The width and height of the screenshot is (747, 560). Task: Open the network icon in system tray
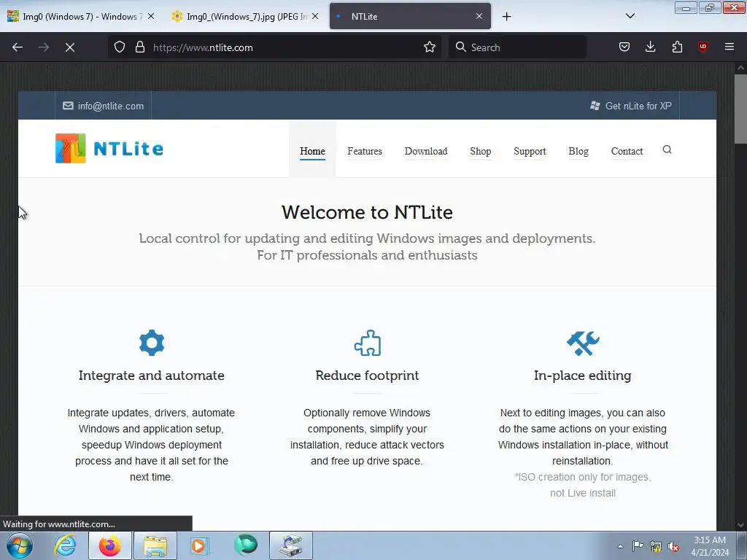coord(656,546)
